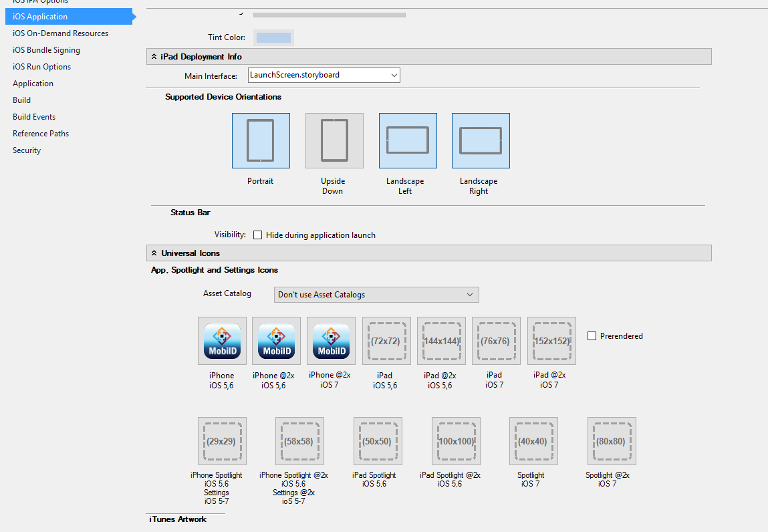Select the 152x152 iPad @2x icon slot
Image resolution: width=768 pixels, height=532 pixels.
click(x=551, y=341)
